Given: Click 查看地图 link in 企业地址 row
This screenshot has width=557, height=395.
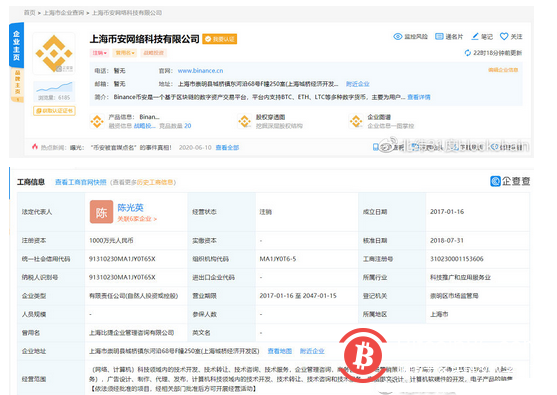Looking at the screenshot, I should tap(280, 351).
